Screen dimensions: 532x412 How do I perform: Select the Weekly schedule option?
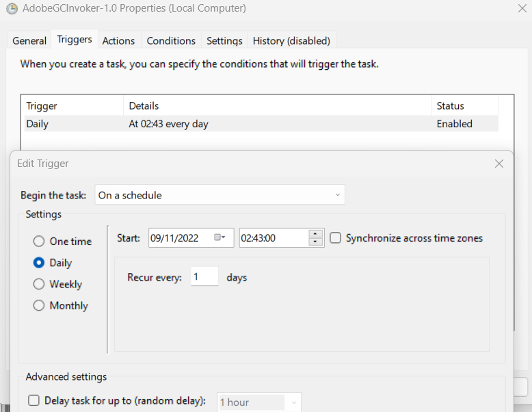point(39,284)
